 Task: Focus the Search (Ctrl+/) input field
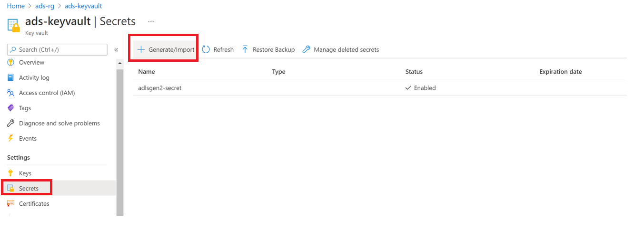(61, 49)
